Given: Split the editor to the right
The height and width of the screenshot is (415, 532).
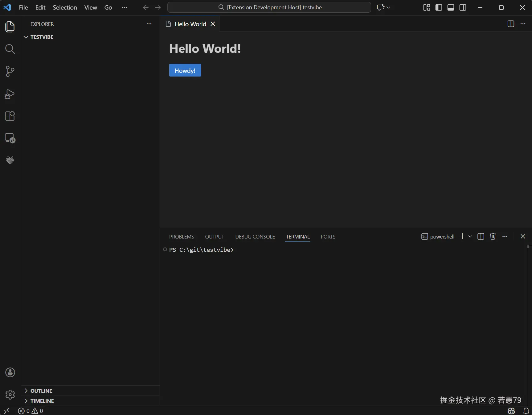Looking at the screenshot, I should (x=511, y=24).
